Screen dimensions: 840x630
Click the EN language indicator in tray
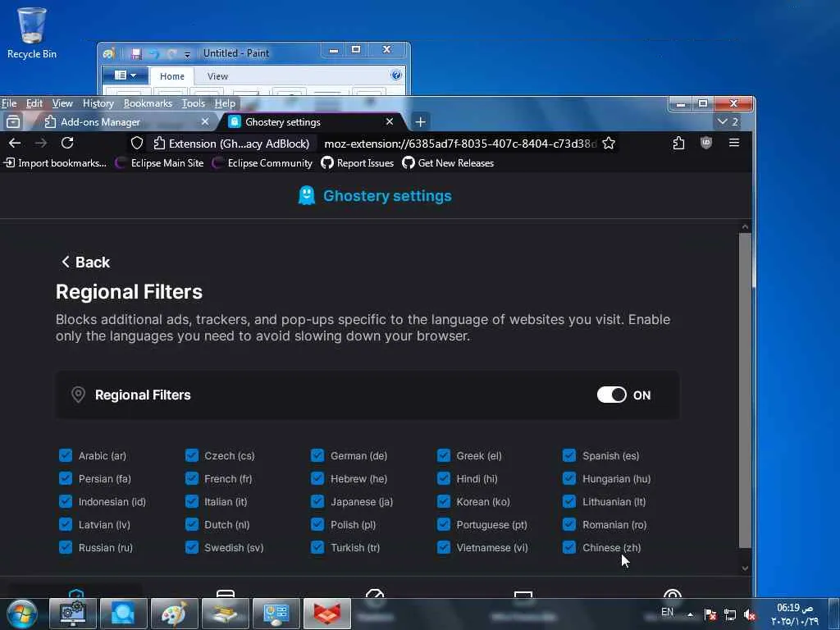pyautogui.click(x=668, y=612)
